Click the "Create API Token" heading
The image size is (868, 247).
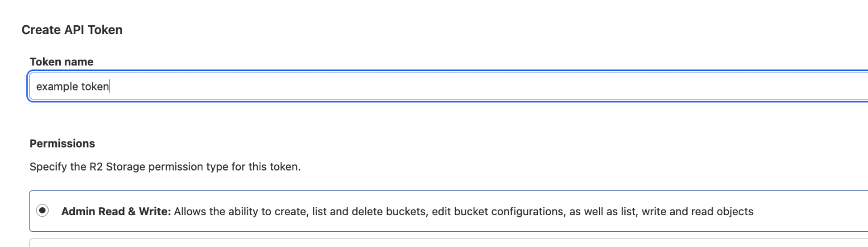(72, 30)
